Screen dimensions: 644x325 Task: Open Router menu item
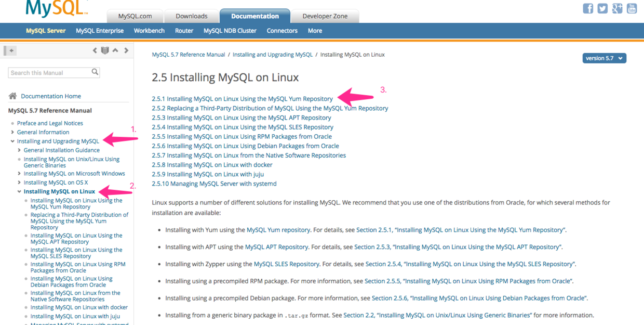(x=184, y=31)
